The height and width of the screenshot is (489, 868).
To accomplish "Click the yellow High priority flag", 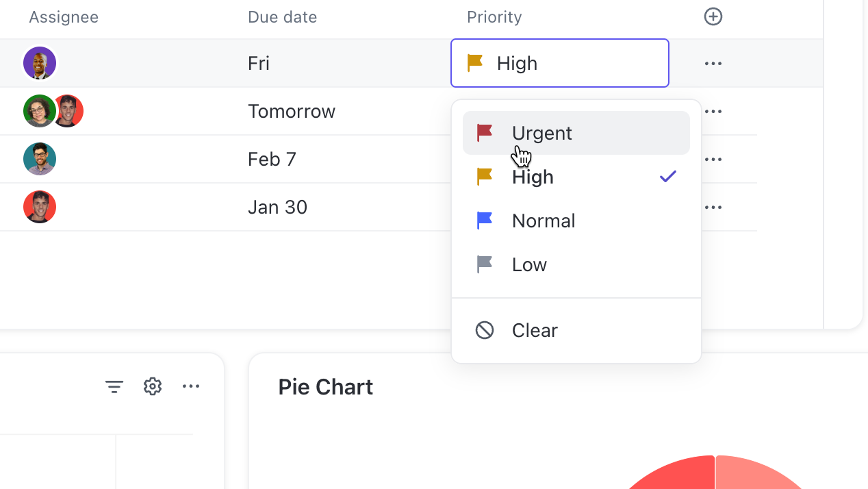I will tap(484, 176).
